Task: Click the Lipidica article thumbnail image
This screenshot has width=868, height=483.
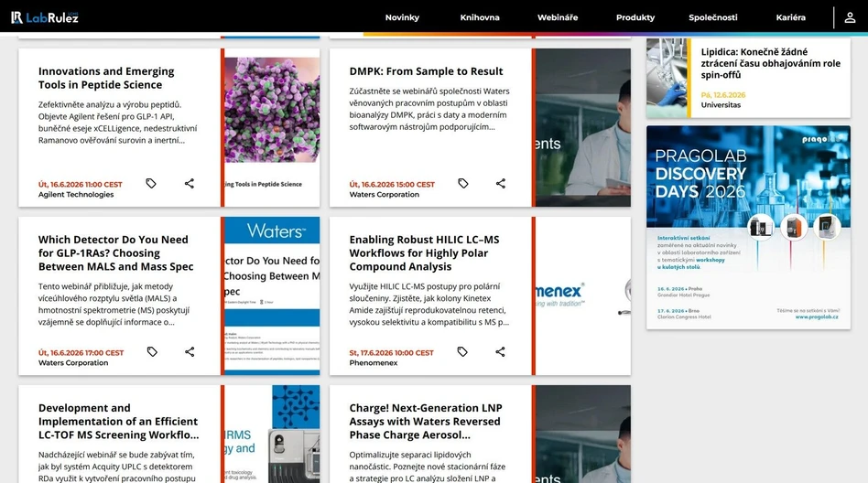Action: tap(667, 78)
